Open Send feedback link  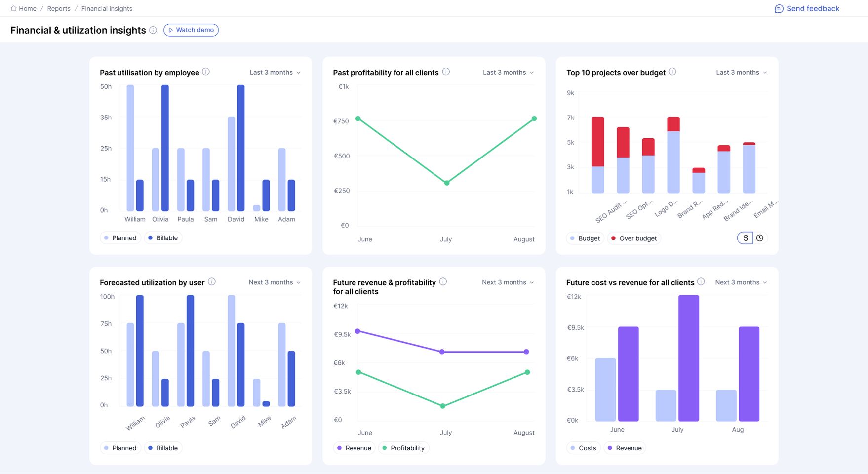click(x=807, y=8)
